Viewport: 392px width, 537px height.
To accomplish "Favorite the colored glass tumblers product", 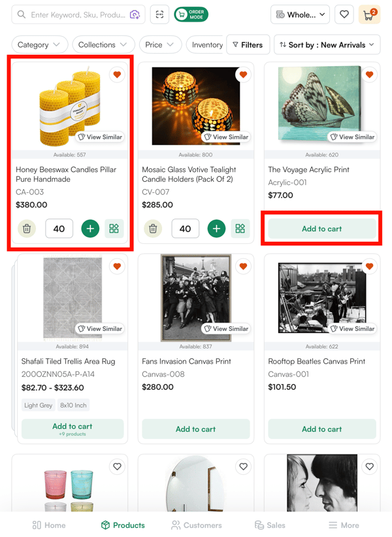I will pos(117,466).
